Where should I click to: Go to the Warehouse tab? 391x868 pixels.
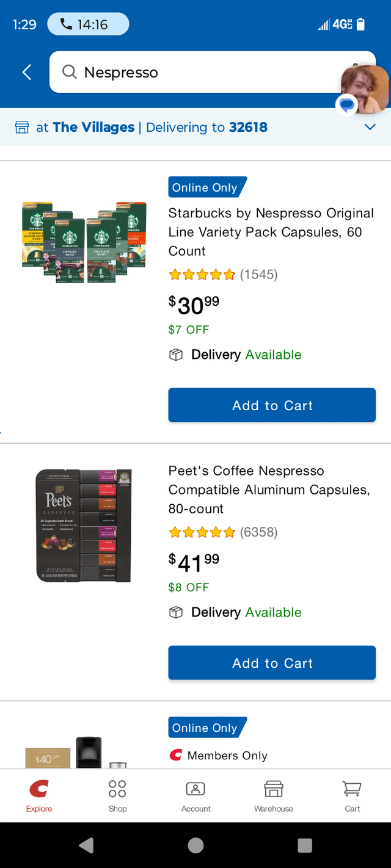pos(273,795)
